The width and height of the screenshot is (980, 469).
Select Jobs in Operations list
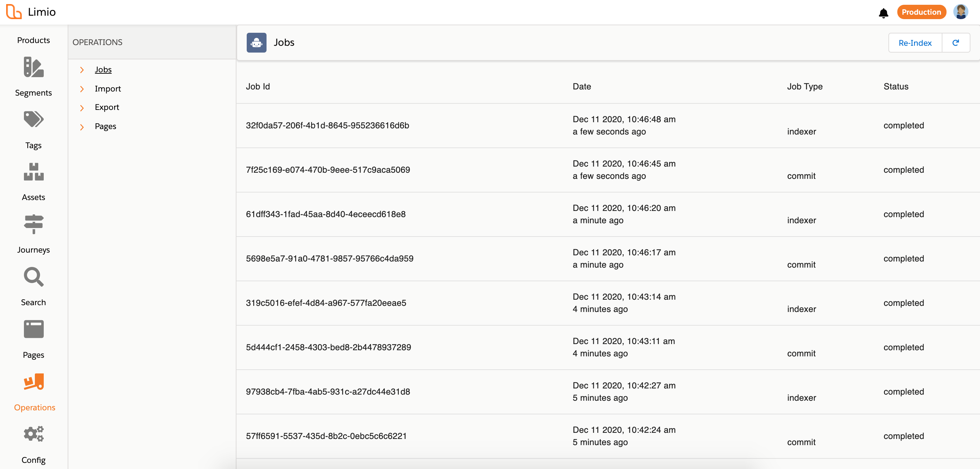click(103, 70)
